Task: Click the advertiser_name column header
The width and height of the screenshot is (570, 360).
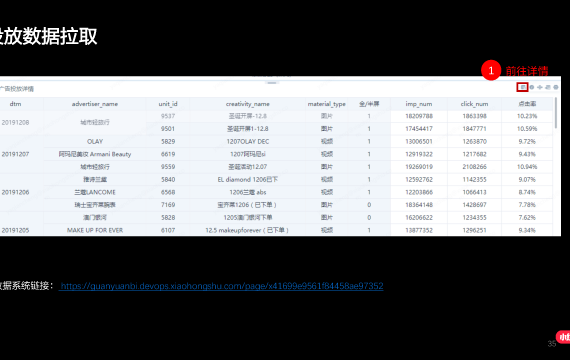Action: [x=95, y=104]
